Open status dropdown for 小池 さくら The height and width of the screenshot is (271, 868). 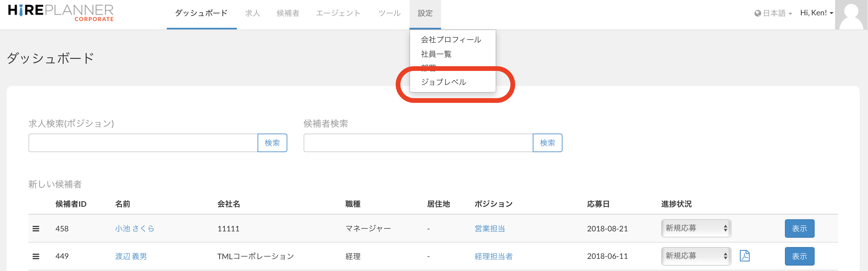pyautogui.click(x=696, y=228)
